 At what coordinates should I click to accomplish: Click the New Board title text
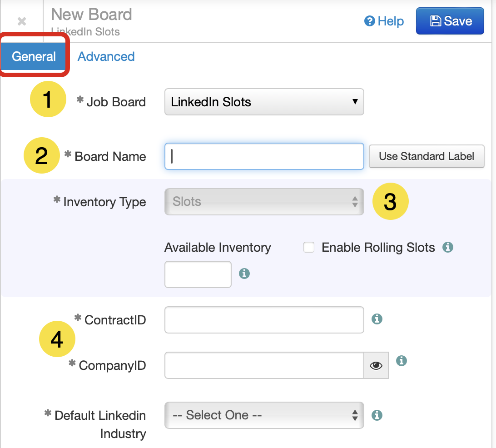91,15
